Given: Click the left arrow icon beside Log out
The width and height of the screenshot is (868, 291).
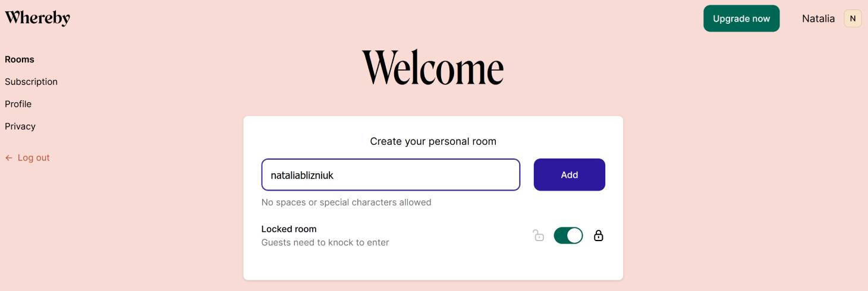Looking at the screenshot, I should [9, 158].
